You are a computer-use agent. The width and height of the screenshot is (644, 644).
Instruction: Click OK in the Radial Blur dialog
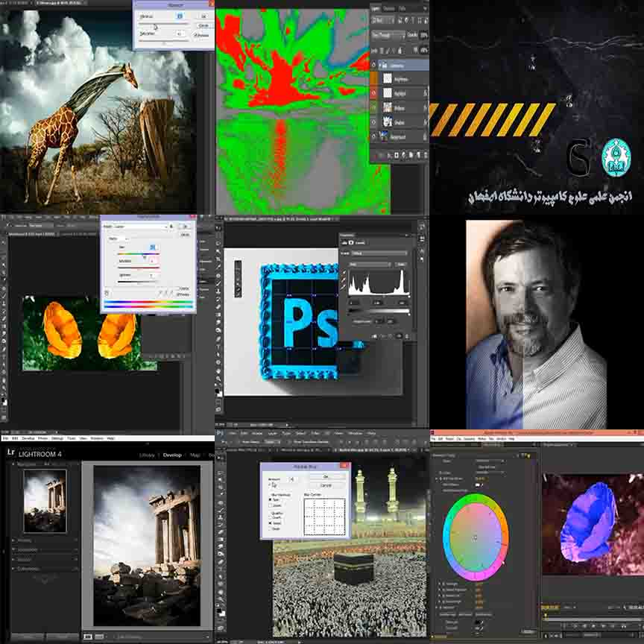point(325,476)
